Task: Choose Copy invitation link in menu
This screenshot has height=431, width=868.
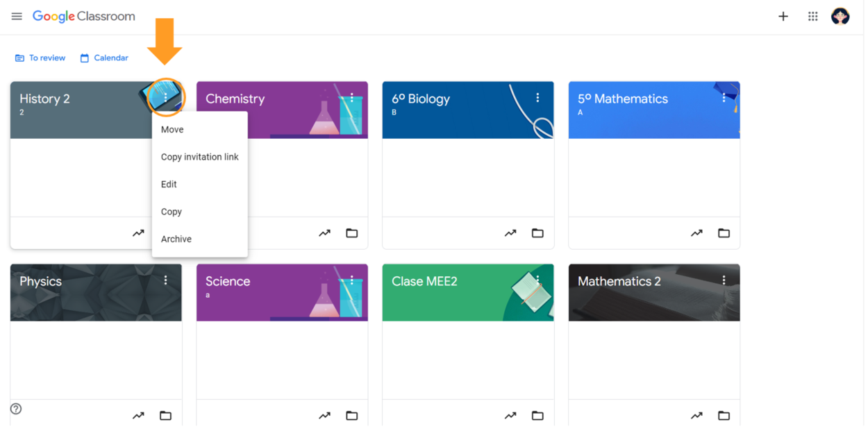Action: (199, 157)
